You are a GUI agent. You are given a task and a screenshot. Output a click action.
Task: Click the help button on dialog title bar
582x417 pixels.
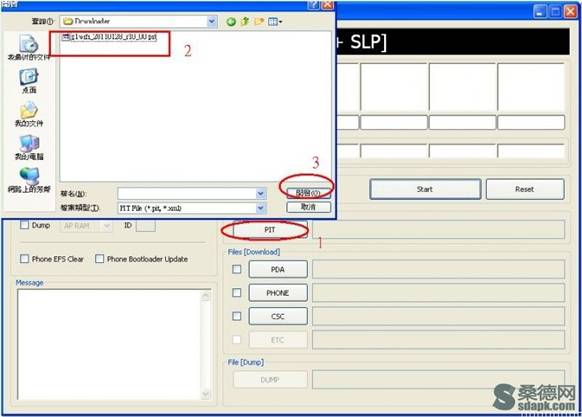tap(314, 4)
